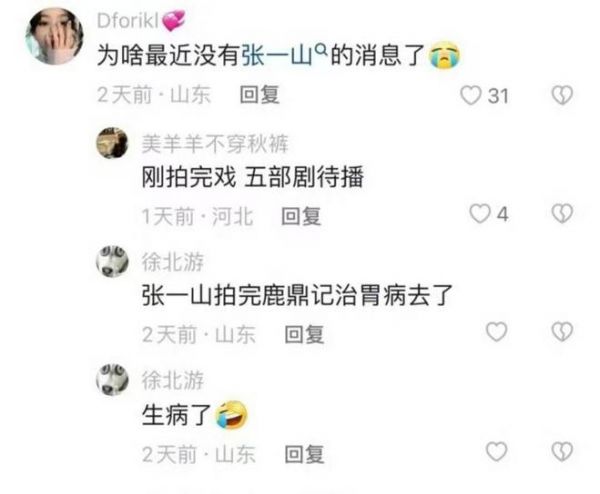The image size is (600, 494).
Task: Dislike the 生病了 comment
Action: click(562, 452)
